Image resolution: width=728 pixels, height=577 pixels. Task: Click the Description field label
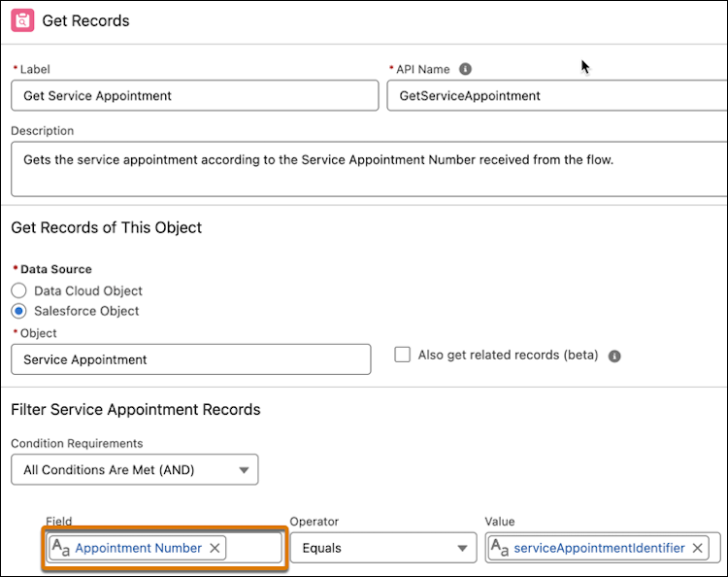[x=43, y=131]
